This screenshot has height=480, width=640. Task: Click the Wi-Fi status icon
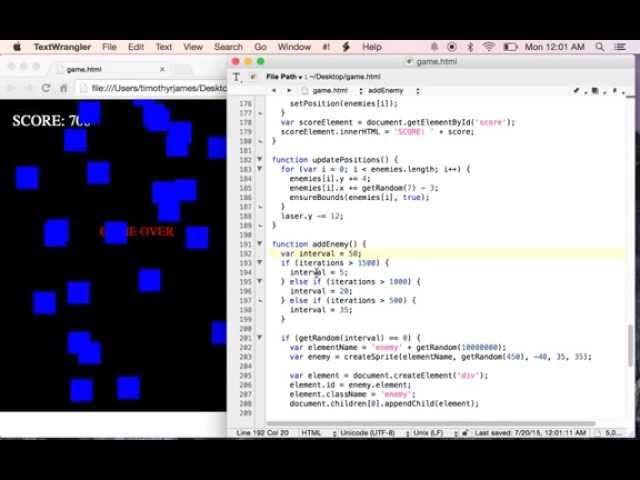pos(489,47)
